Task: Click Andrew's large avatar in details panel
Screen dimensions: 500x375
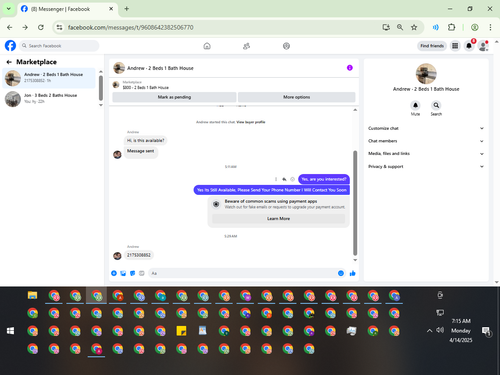Action: pyautogui.click(x=426, y=73)
